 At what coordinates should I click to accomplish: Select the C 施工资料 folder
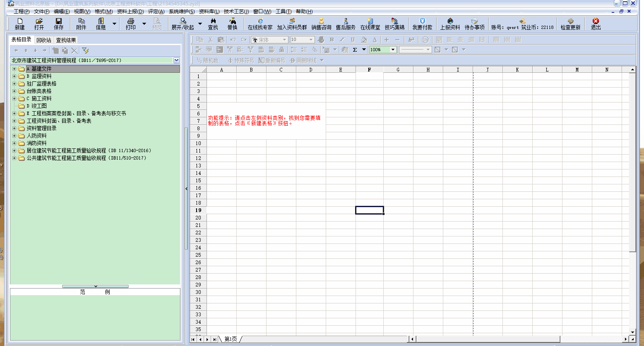pyautogui.click(x=41, y=99)
